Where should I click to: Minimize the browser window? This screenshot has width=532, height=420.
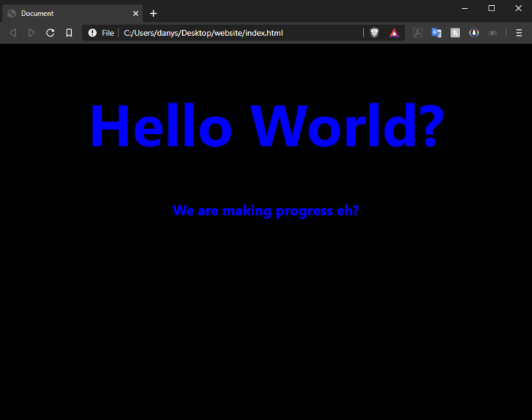click(x=465, y=8)
